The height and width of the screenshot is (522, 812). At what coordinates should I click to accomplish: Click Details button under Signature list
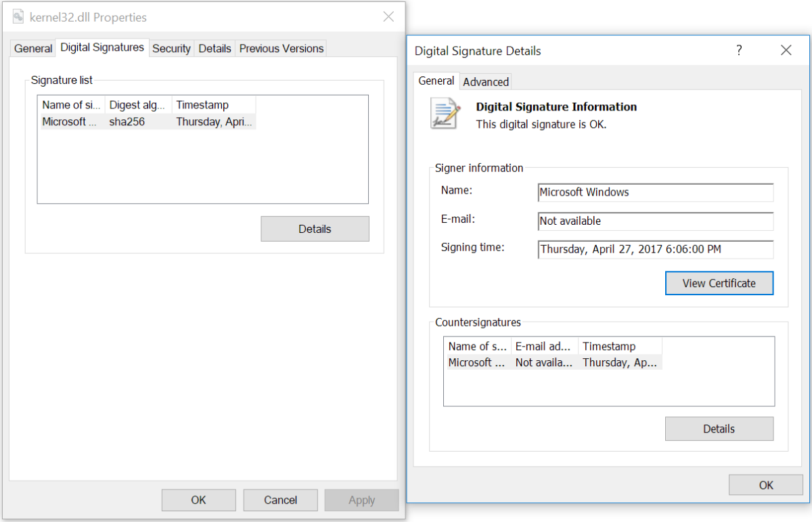tap(315, 229)
